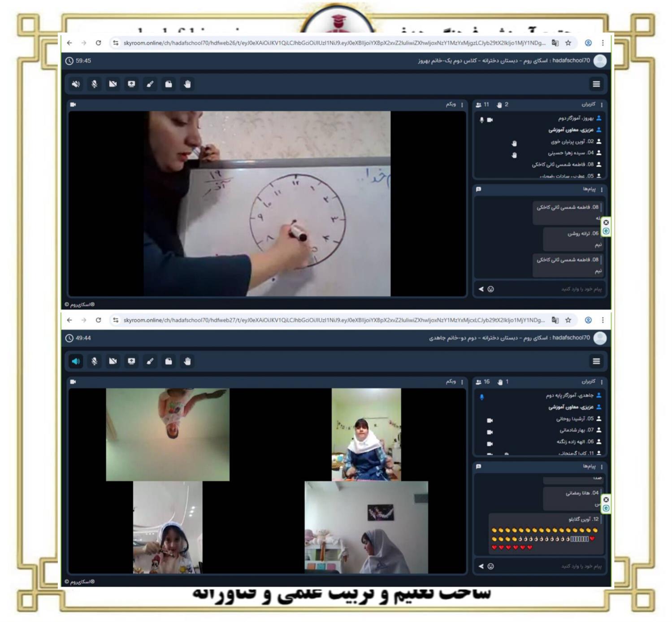672x622 pixels.
Task: Click the upside-down child webcam thumbnail
Action: (168, 434)
